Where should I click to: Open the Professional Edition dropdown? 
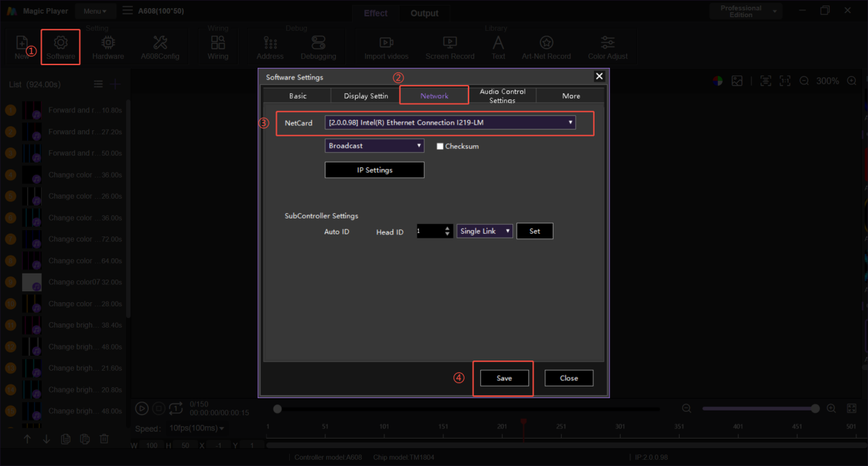click(x=745, y=12)
